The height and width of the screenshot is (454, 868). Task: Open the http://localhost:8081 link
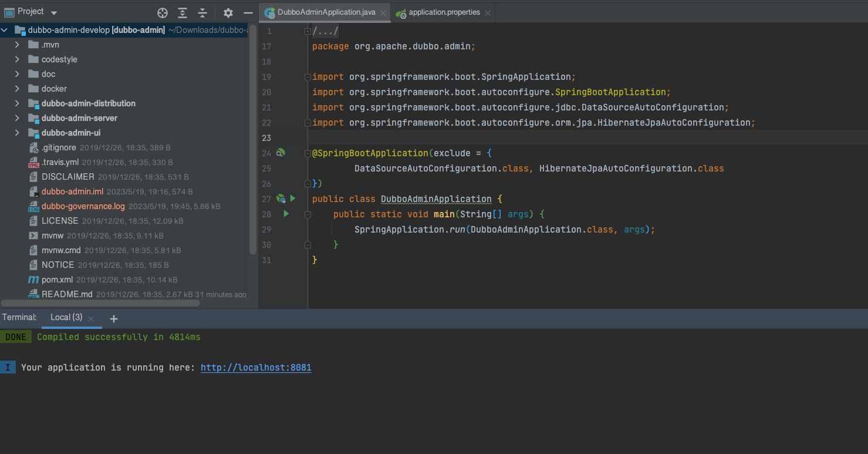[x=256, y=368]
